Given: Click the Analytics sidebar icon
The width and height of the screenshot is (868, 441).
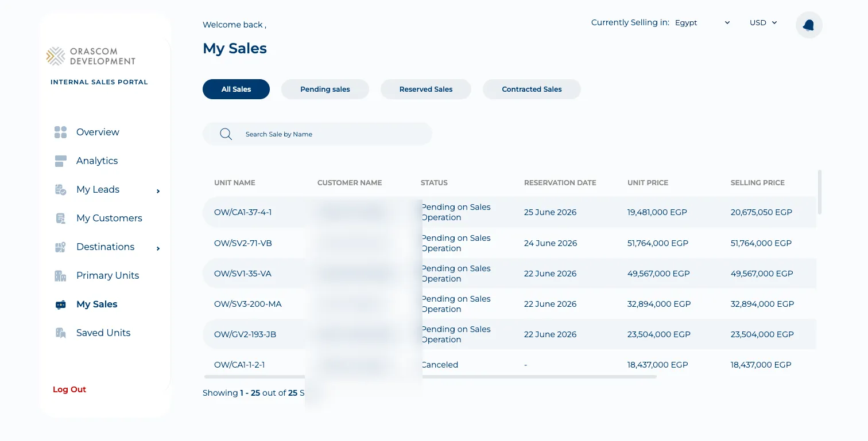Looking at the screenshot, I should coord(61,161).
